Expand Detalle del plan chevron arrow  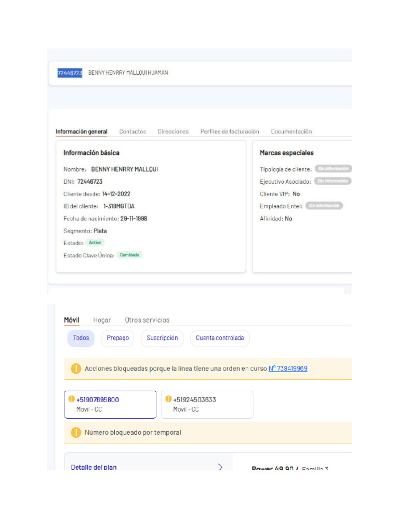pos(220,467)
